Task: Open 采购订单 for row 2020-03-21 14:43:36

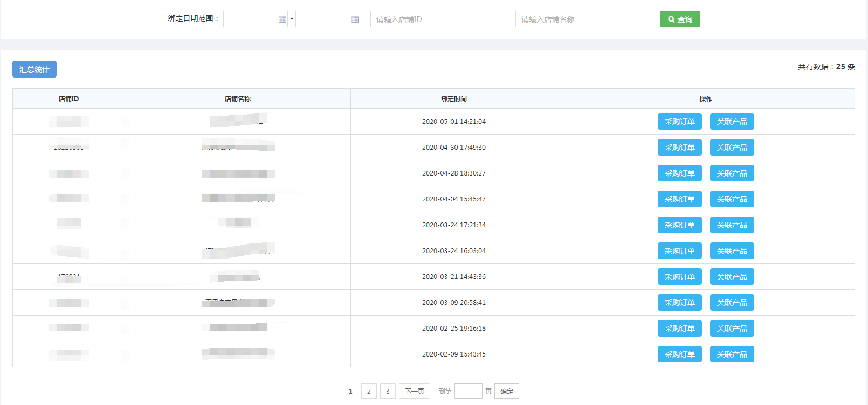Action: pos(680,277)
